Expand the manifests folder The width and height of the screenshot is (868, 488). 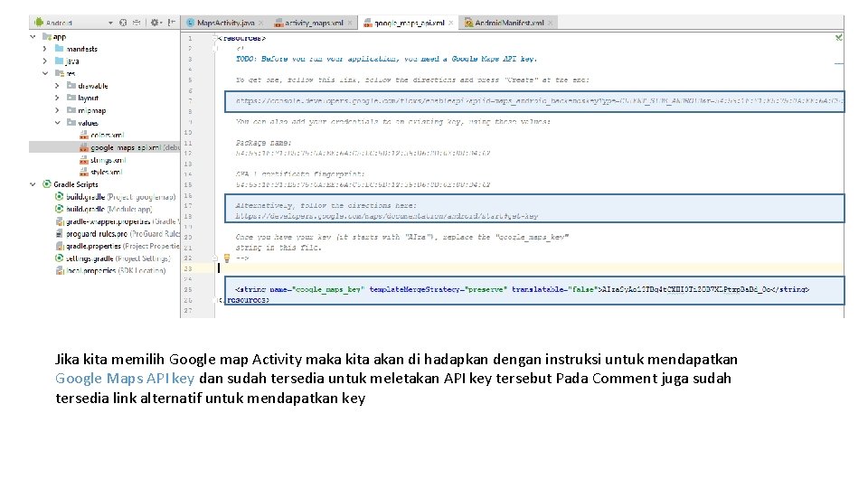tap(45, 49)
